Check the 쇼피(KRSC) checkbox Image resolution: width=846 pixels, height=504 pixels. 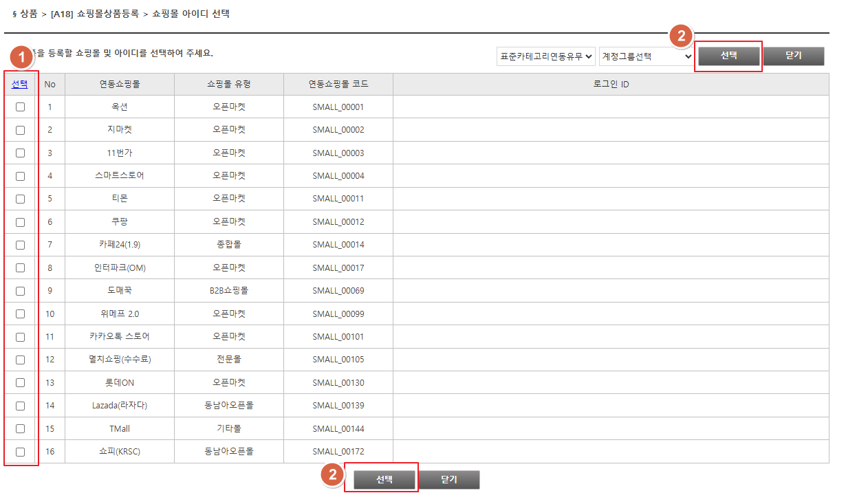pyautogui.click(x=20, y=452)
